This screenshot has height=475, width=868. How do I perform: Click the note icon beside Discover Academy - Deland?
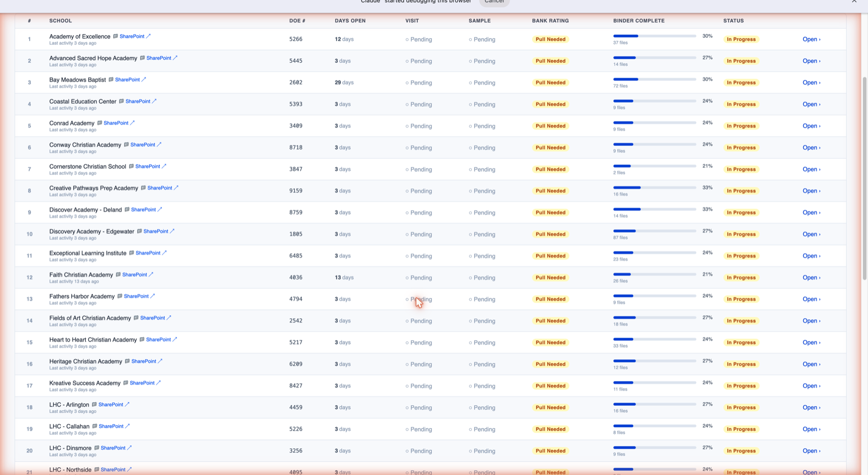click(127, 210)
